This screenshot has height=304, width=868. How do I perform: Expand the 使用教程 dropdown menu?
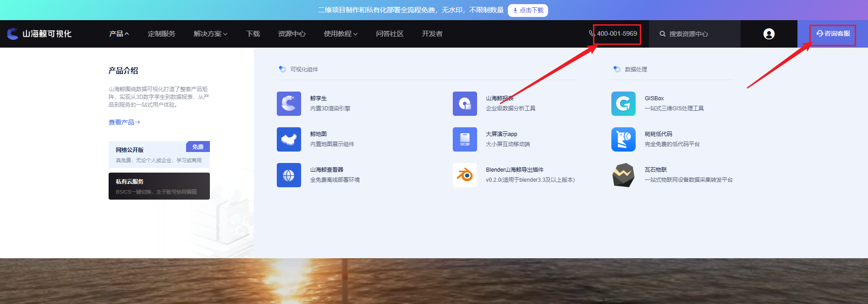(341, 34)
